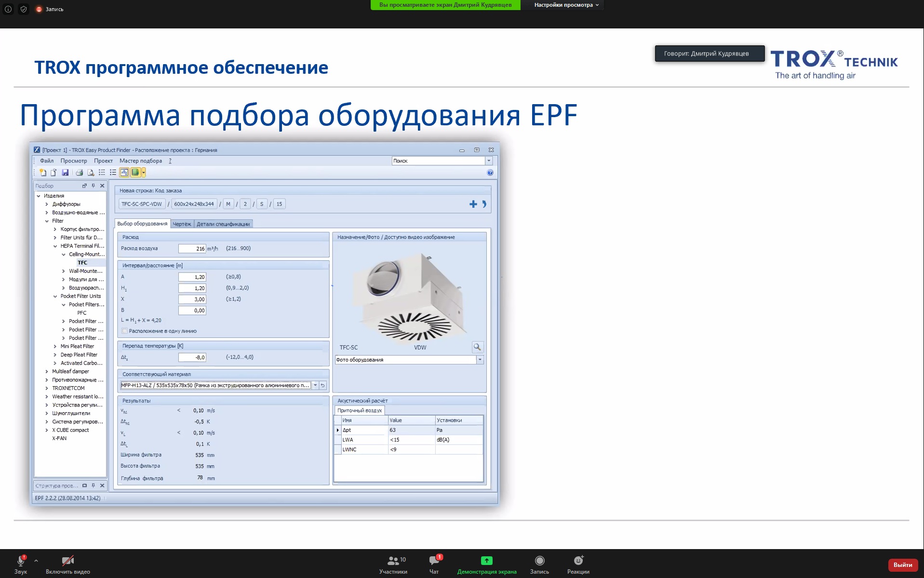924x578 pixels.
Task: Turn on camera with Включить видео
Action: (x=68, y=564)
